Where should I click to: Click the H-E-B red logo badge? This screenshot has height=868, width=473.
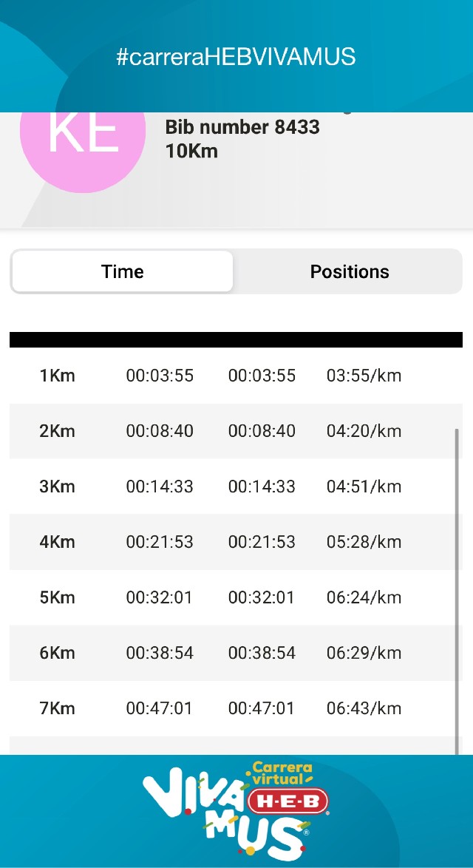(x=288, y=802)
